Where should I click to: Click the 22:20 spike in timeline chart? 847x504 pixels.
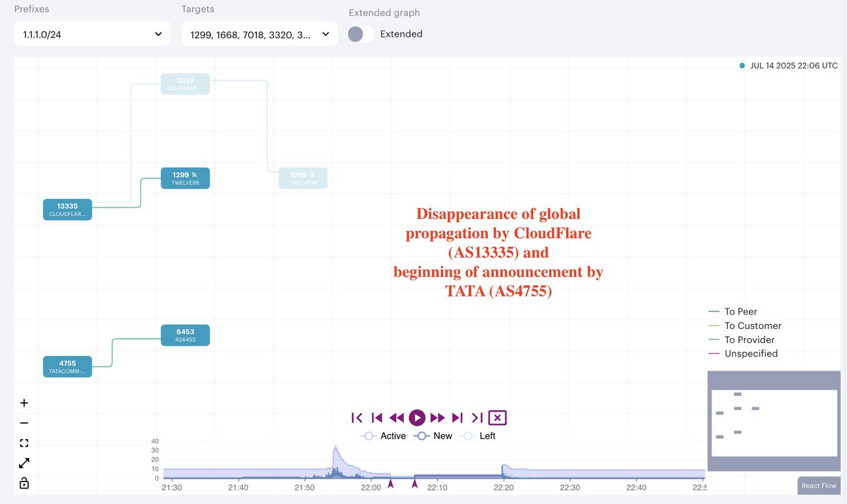pos(503,472)
